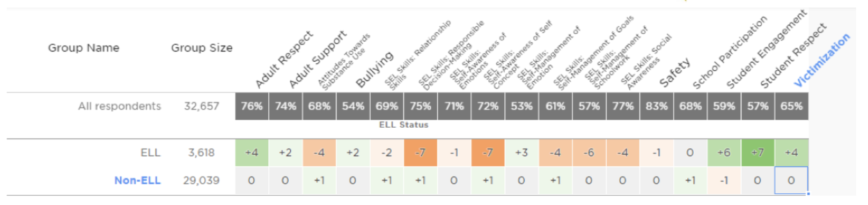Screen dimensions: 868x205
Task: Click the Non-ELL -1 Student Engagement cell
Action: click(724, 180)
